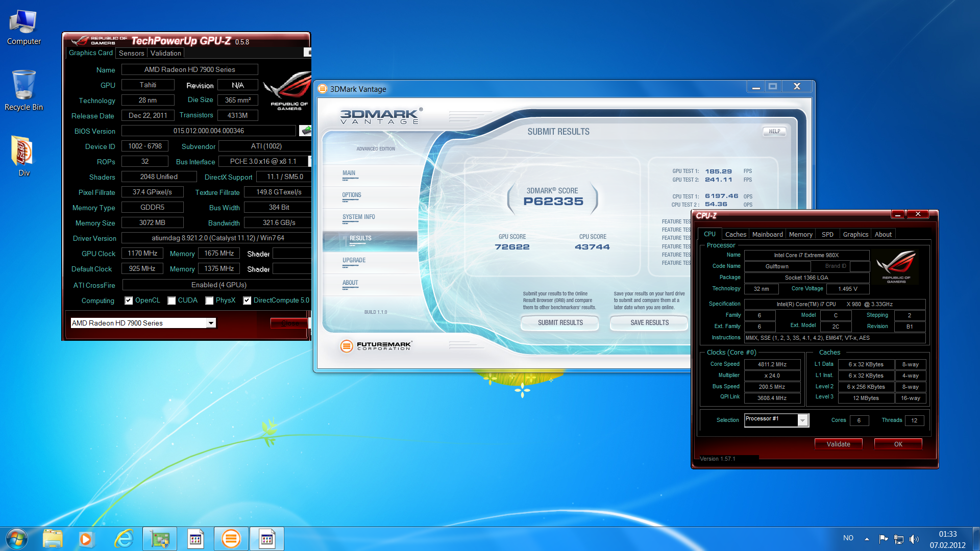Open MAIN in the 3DMark Vantage sidebar
The height and width of the screenshot is (551, 980).
pos(349,173)
